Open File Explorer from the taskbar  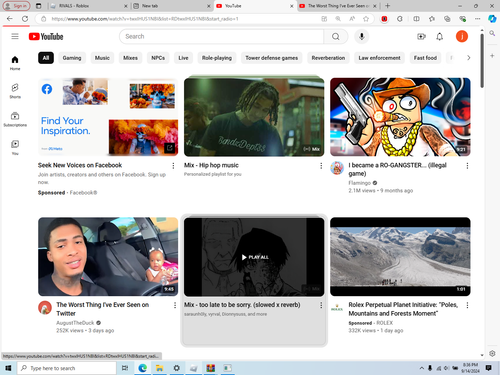point(159,368)
